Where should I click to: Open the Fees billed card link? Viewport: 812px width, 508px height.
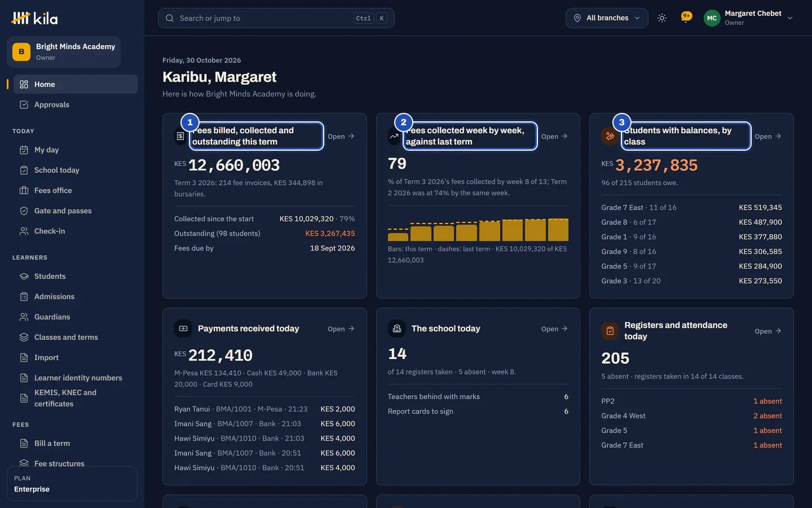(x=341, y=136)
